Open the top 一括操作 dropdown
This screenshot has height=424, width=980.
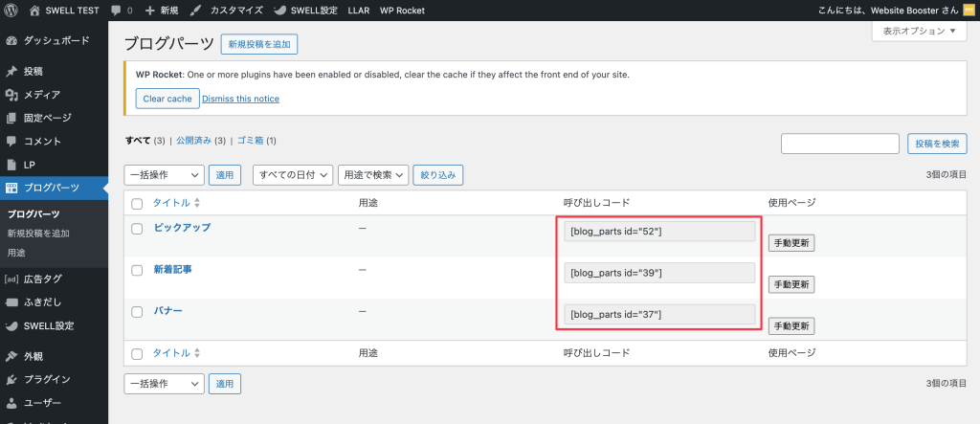(165, 176)
